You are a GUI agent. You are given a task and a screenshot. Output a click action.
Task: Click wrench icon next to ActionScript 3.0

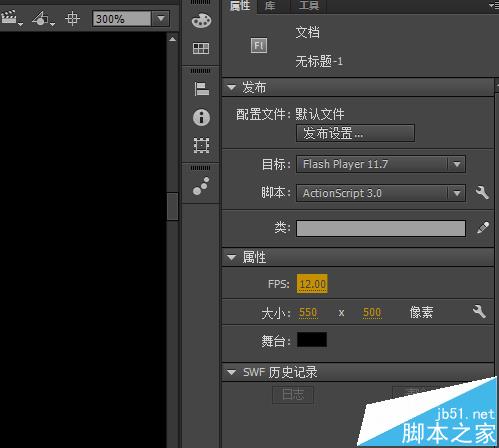click(482, 193)
